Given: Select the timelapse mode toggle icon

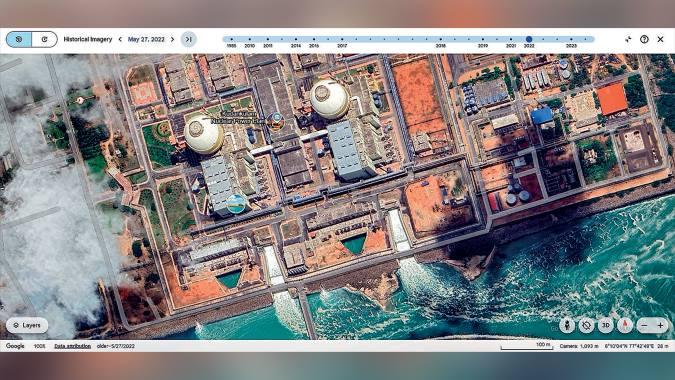Looking at the screenshot, I should 44,39.
